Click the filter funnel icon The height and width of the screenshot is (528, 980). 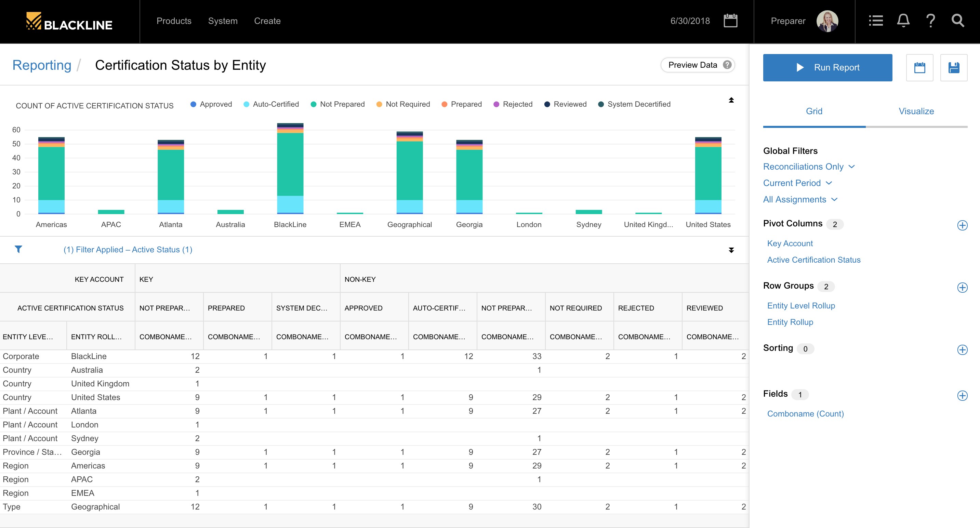coord(18,249)
